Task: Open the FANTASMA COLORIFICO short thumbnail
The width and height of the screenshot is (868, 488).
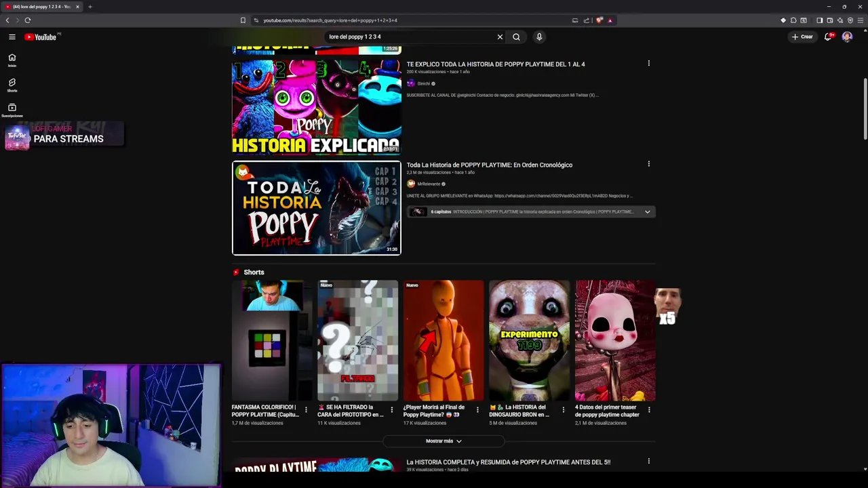Action: click(272, 340)
